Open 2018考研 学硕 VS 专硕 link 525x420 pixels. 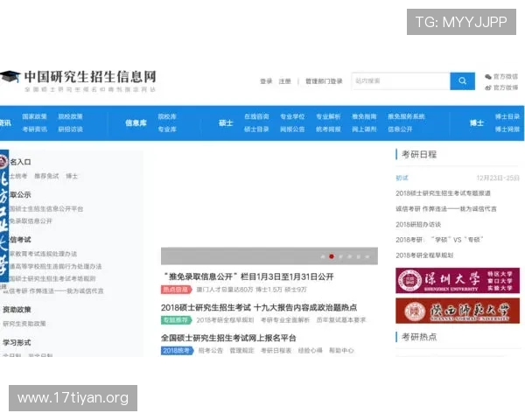(439, 240)
